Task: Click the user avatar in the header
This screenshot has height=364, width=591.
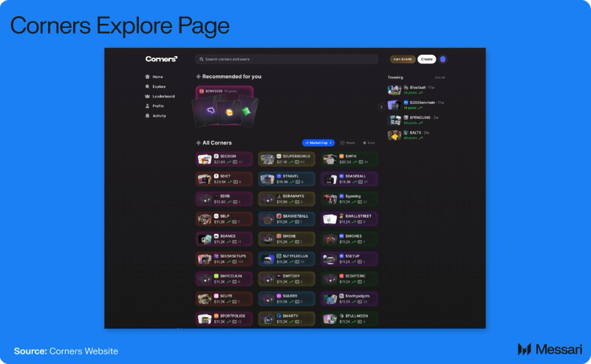Action: tap(443, 59)
